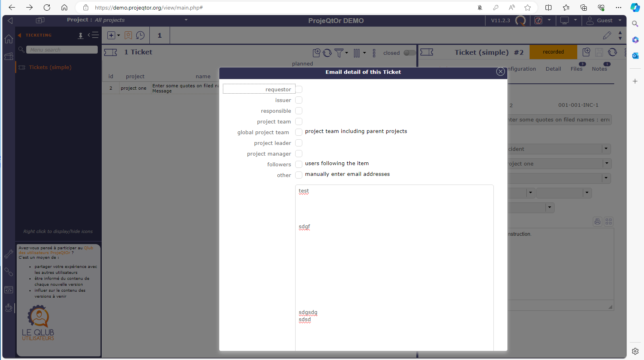
Task: Tick the followers checkbox
Action: [x=299, y=164]
